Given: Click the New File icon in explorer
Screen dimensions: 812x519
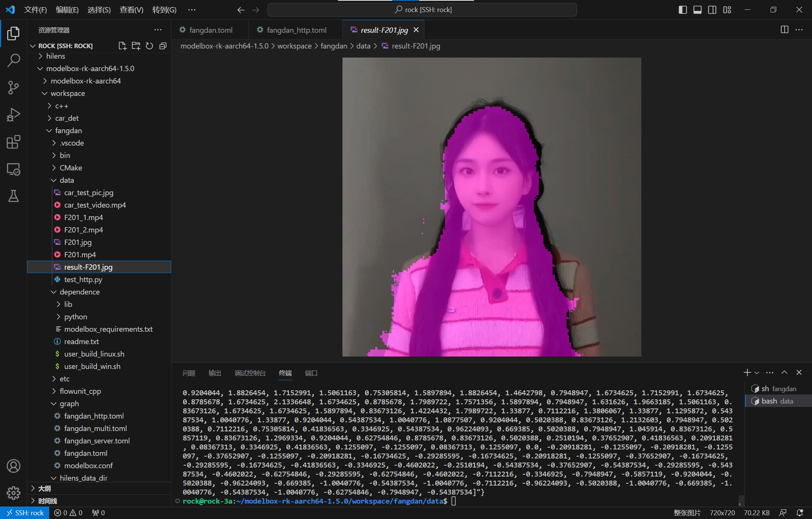Looking at the screenshot, I should tap(122, 46).
